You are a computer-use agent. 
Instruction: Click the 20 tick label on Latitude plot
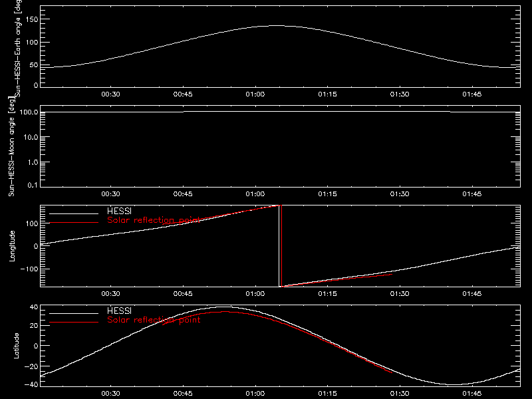pyautogui.click(x=34, y=326)
